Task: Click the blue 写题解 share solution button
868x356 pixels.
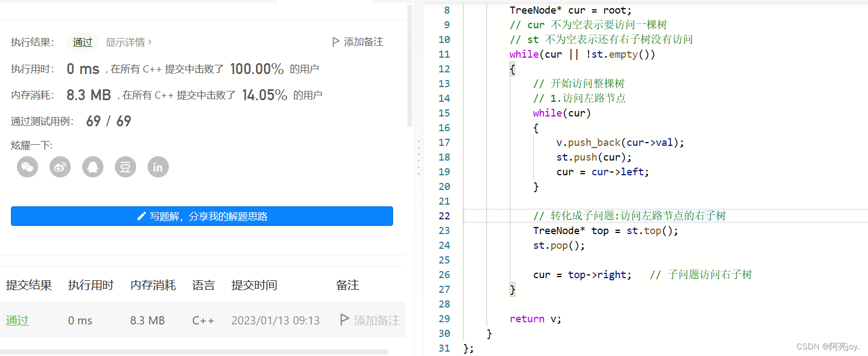Action: [x=202, y=216]
